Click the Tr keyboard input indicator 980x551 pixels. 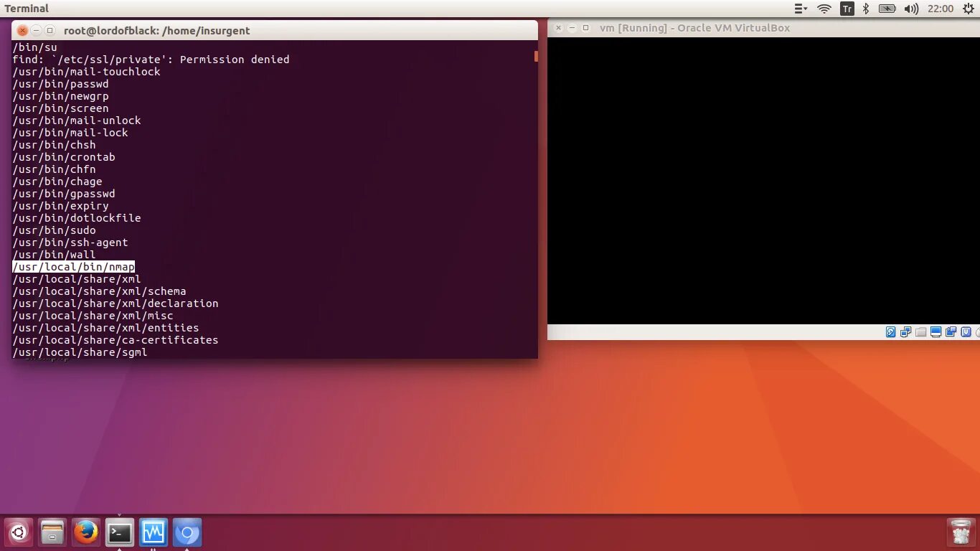point(847,9)
